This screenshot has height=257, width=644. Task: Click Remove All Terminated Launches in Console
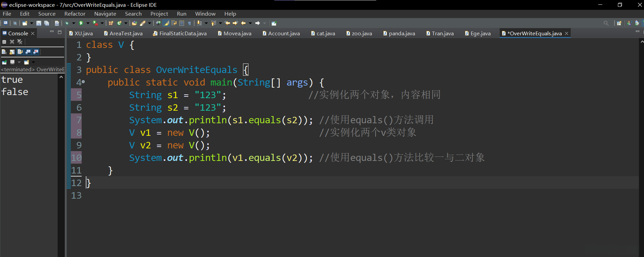coord(20,42)
